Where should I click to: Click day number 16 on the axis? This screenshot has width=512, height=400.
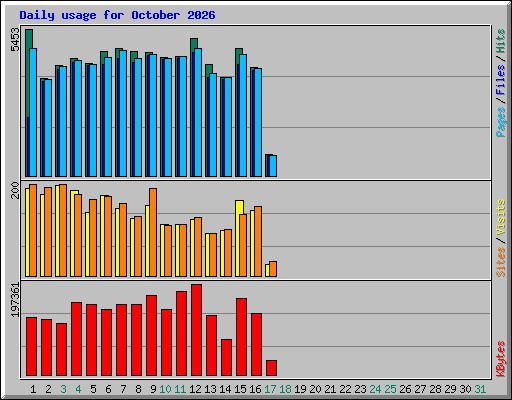255,389
